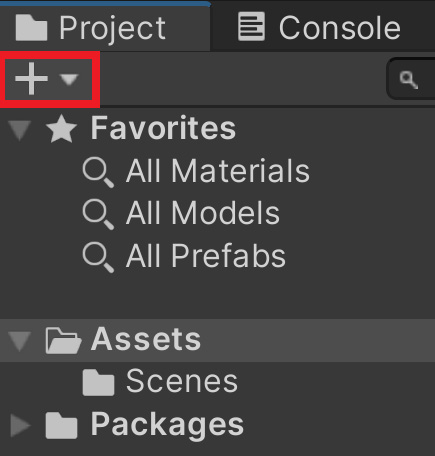Collapse the Favorites section triangle
The height and width of the screenshot is (456, 435).
click(20, 130)
